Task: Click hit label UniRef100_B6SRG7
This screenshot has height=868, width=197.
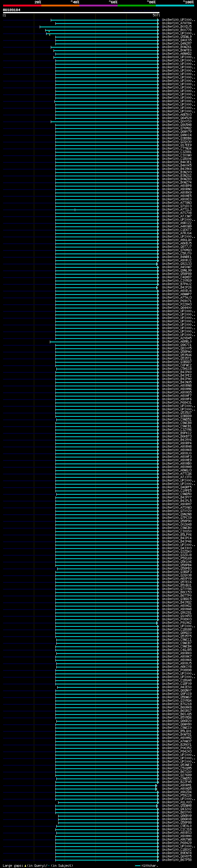Action: click(176, 711)
